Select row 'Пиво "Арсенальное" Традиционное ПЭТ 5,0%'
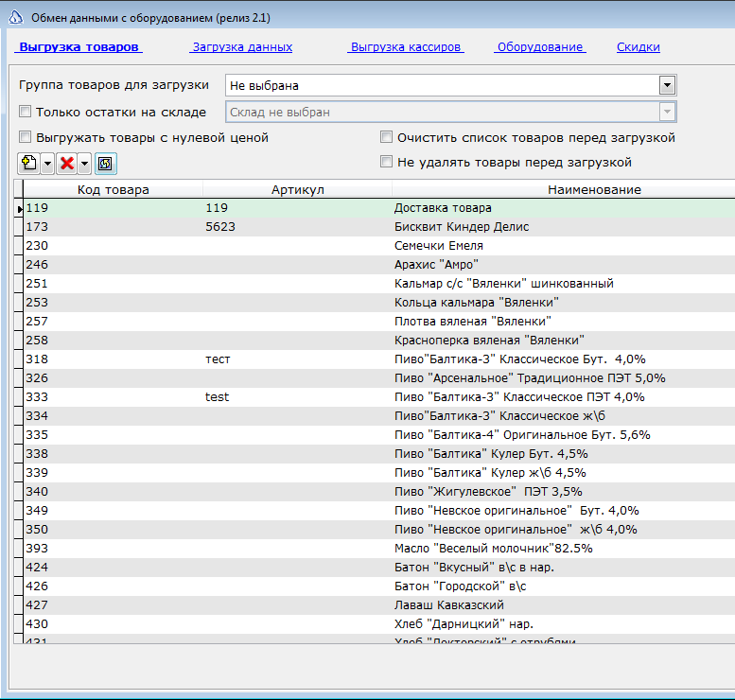 (378, 377)
